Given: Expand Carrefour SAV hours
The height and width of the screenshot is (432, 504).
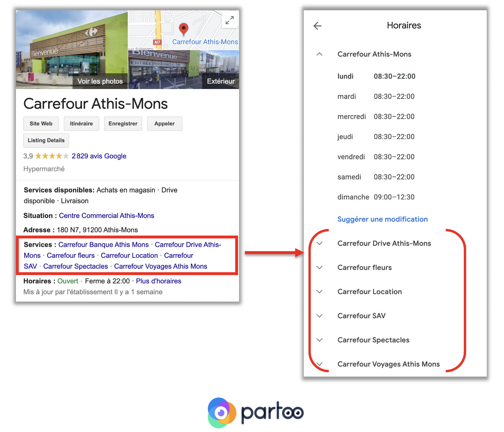Looking at the screenshot, I should click(x=319, y=316).
